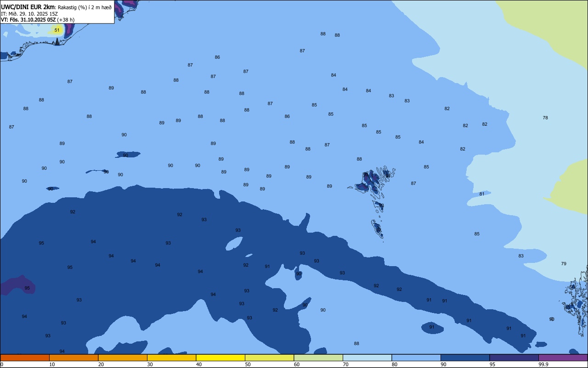Click the 'VT: Fös. 31.10.2025 05Z' line
This screenshot has height=368, width=588.
click(28, 20)
